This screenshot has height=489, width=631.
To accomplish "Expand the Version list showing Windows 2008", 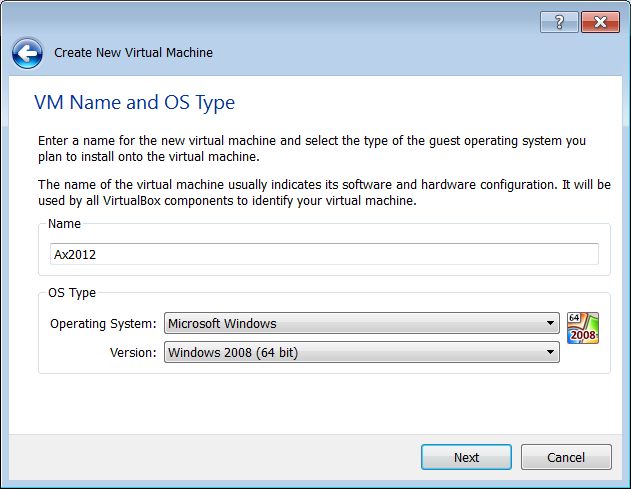I will (361, 352).
